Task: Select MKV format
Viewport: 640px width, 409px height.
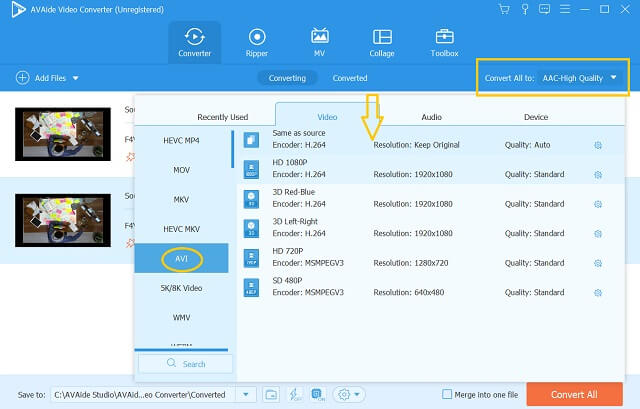Action: (x=181, y=200)
